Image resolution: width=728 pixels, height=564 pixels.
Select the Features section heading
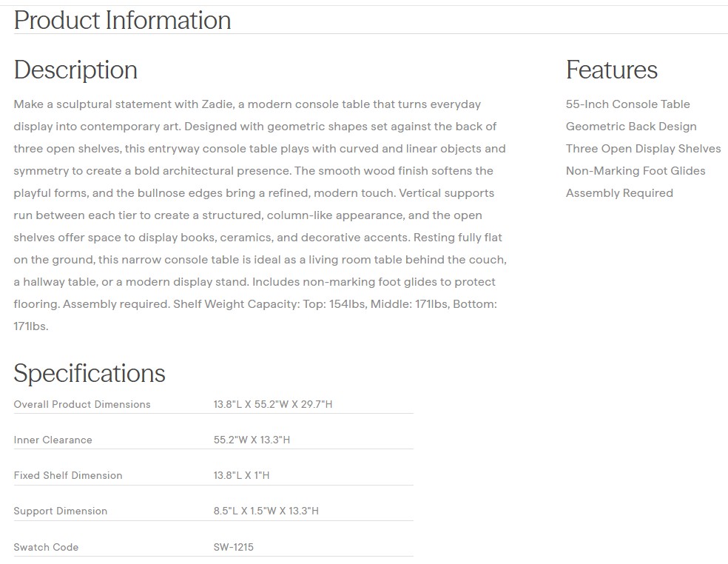611,70
